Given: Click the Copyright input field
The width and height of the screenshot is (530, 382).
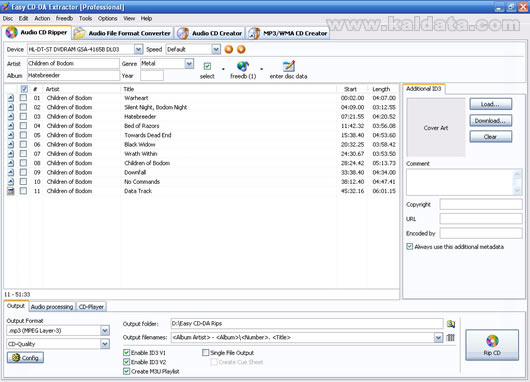Looking at the screenshot, I should point(481,204).
